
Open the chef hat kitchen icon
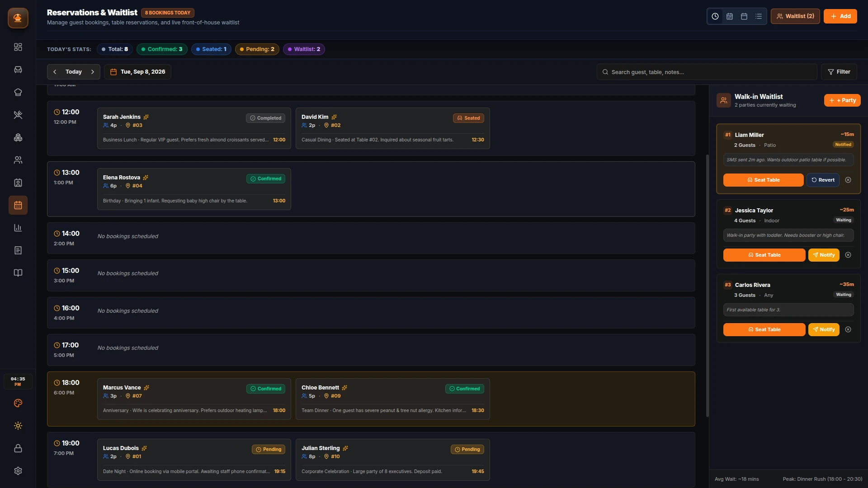tap(18, 92)
